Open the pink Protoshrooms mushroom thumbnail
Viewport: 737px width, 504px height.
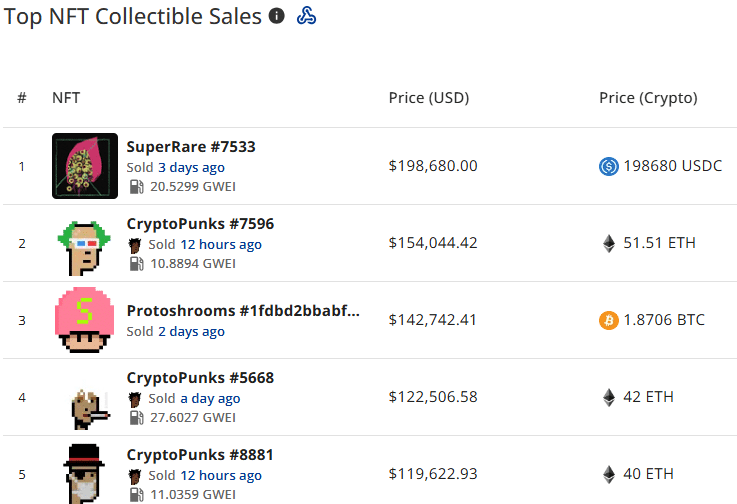[x=85, y=320]
